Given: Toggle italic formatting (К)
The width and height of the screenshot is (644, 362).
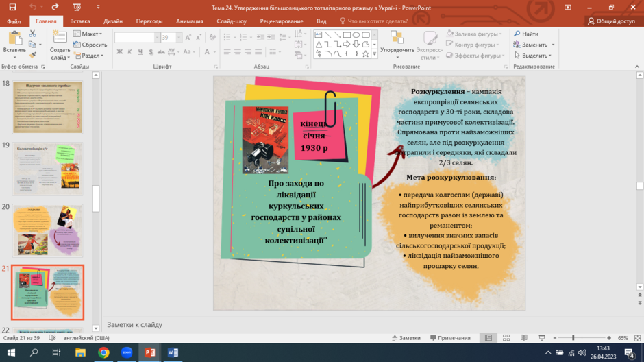Looking at the screenshot, I should [x=129, y=52].
